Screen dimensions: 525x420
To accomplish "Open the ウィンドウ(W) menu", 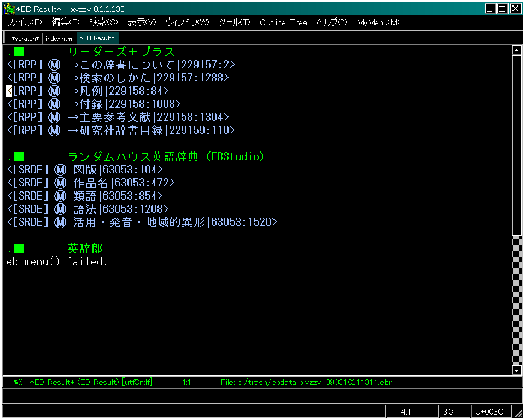I will (187, 22).
